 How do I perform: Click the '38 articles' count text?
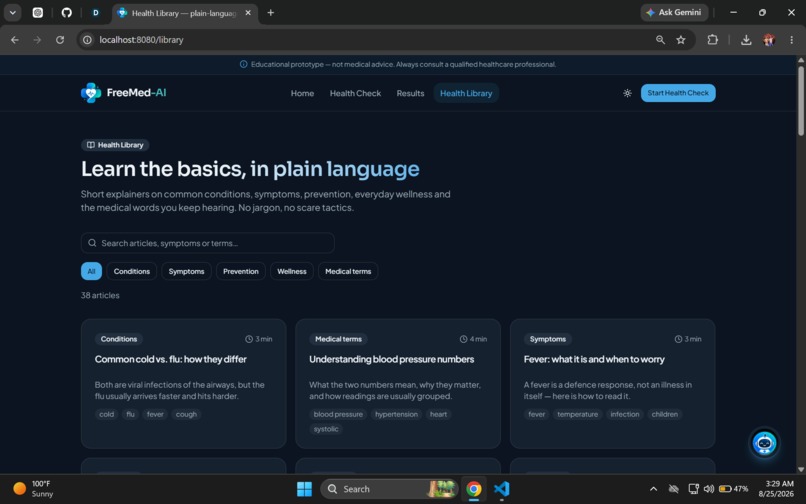[x=100, y=295]
